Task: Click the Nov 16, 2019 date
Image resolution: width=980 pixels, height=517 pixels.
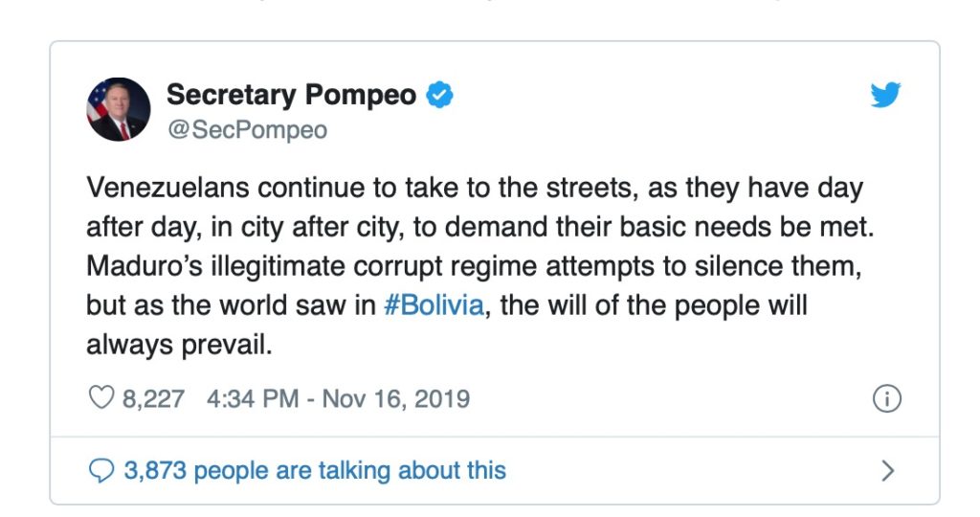Action: point(395,398)
